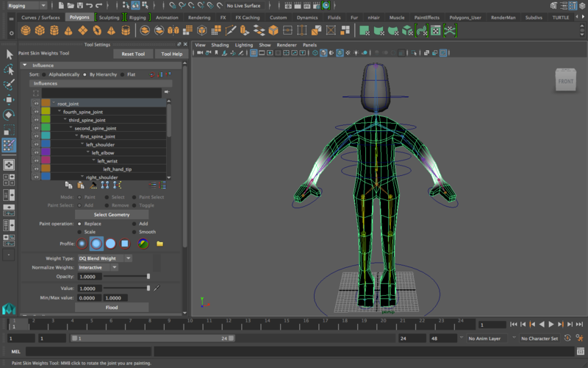This screenshot has height=368, width=588.
Task: Set paint operation to Smooth
Action: coord(135,232)
